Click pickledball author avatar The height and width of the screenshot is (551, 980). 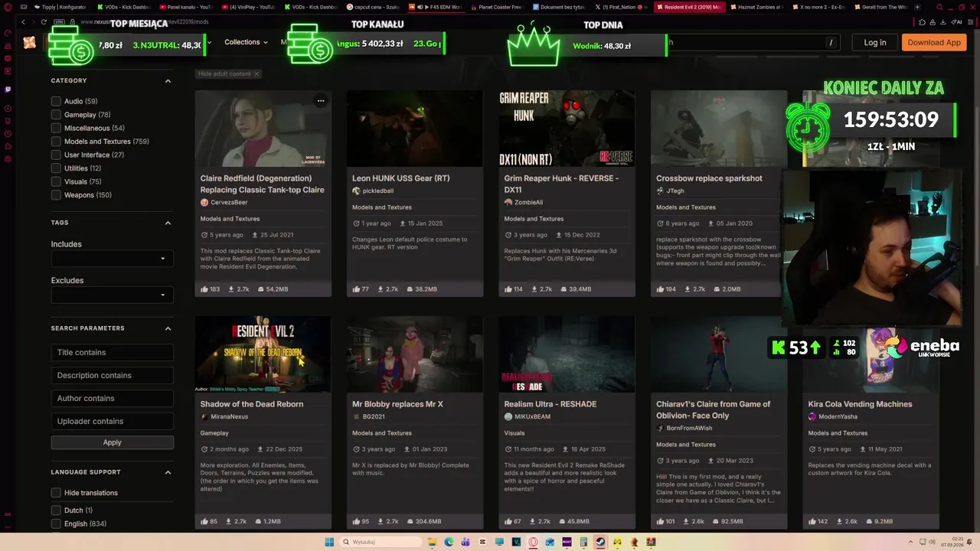356,191
